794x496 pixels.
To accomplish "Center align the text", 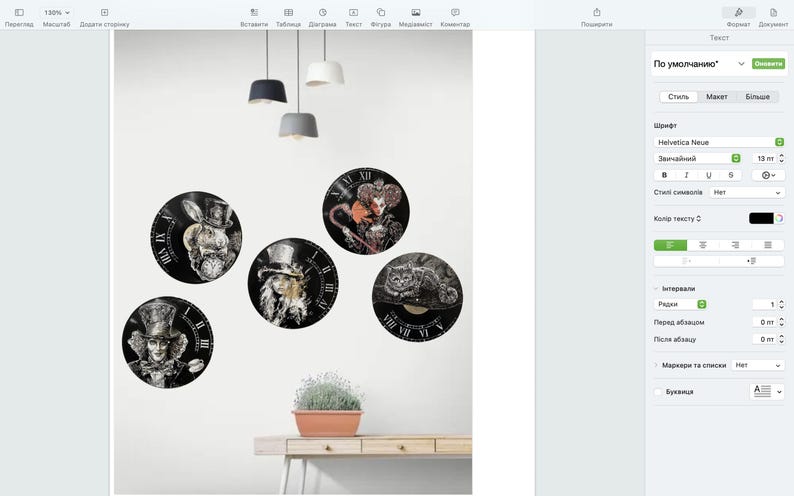I will click(703, 245).
